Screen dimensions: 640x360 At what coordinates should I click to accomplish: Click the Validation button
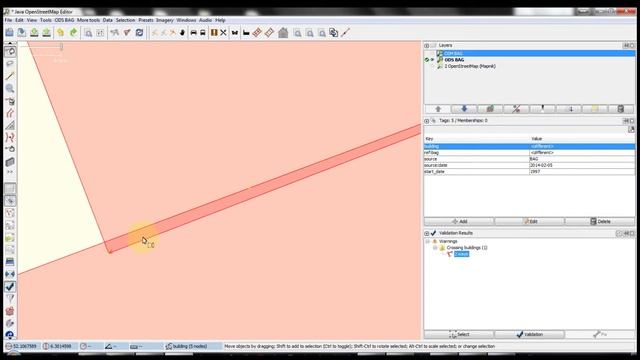530,334
